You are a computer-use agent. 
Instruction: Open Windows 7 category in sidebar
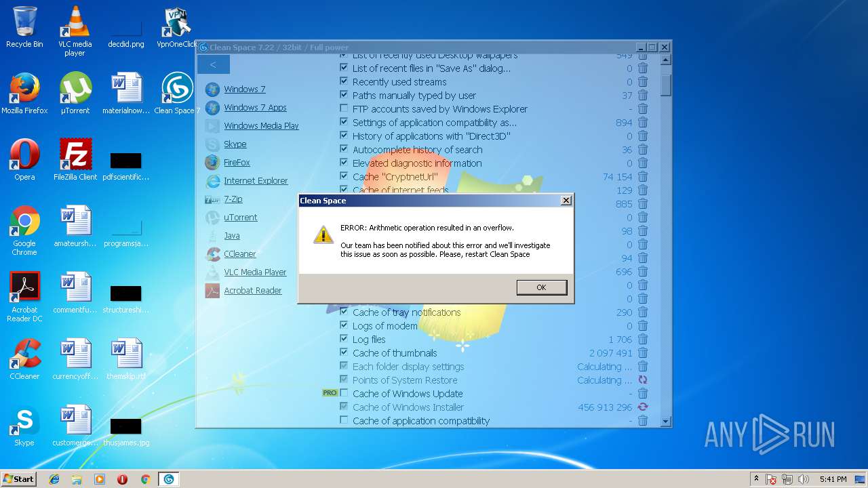click(x=245, y=89)
